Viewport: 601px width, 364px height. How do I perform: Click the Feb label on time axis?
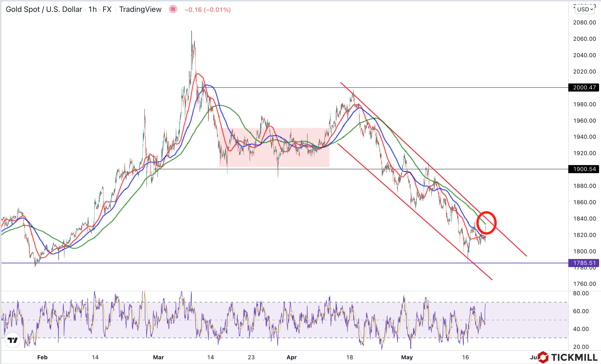tap(42, 357)
